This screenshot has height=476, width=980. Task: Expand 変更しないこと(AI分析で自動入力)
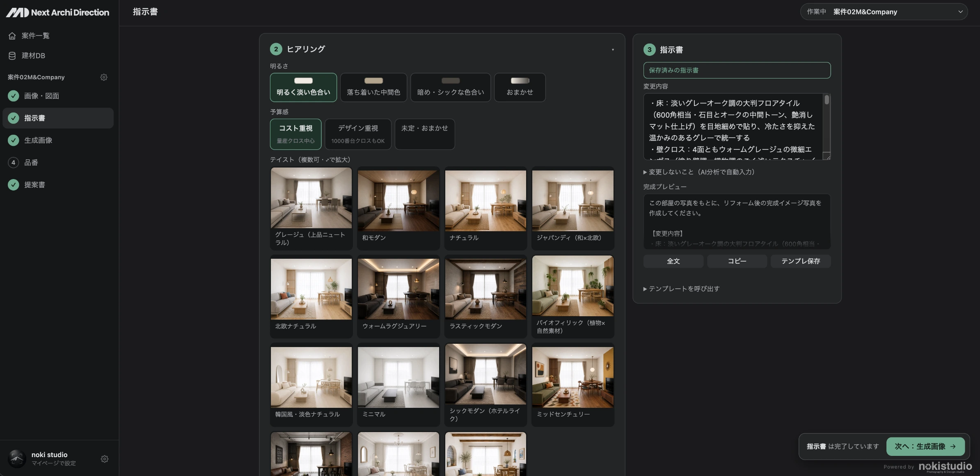(699, 172)
